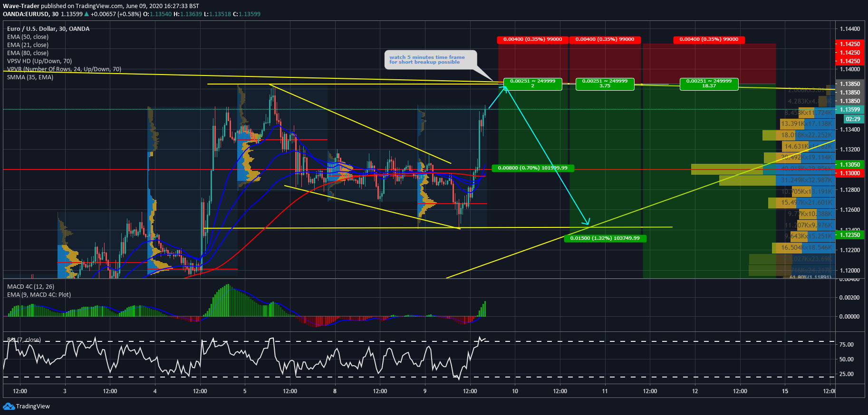Click the date label 15 on time axis

(785, 391)
